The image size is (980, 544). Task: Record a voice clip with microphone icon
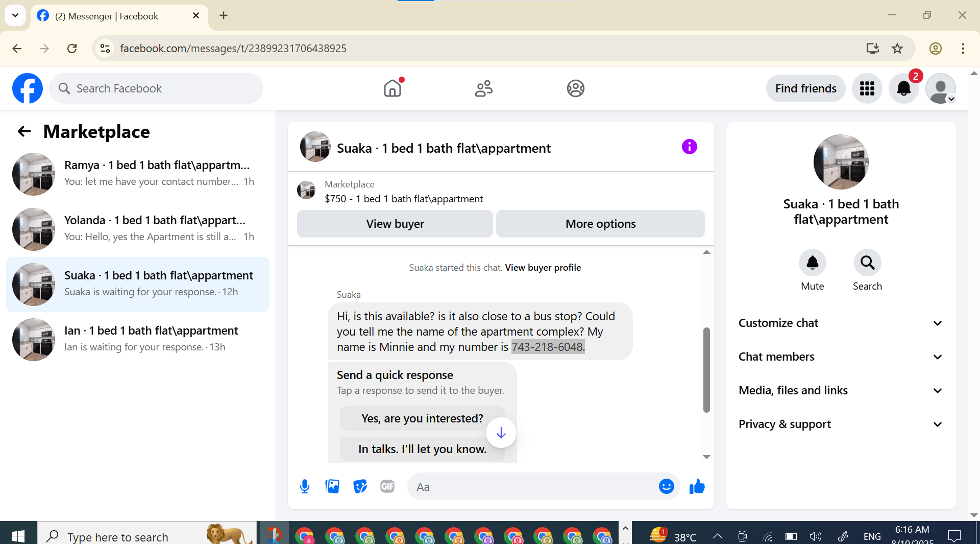point(305,486)
